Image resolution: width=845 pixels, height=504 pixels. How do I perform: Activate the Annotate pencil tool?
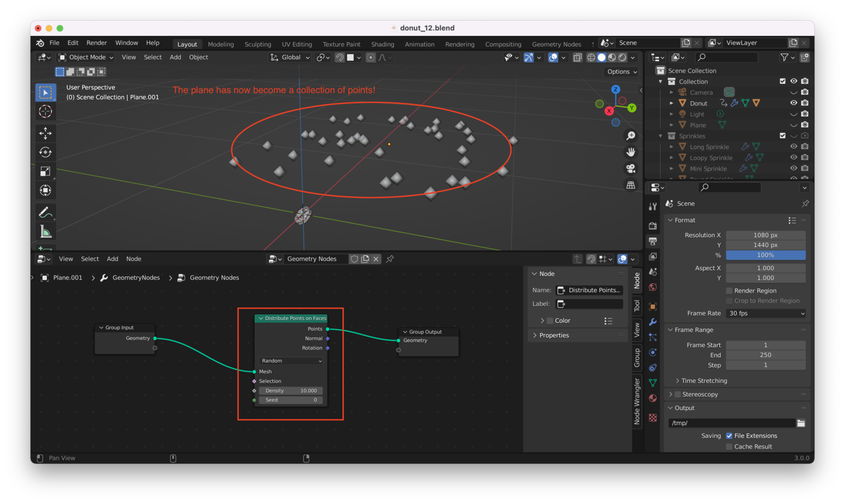(x=46, y=212)
